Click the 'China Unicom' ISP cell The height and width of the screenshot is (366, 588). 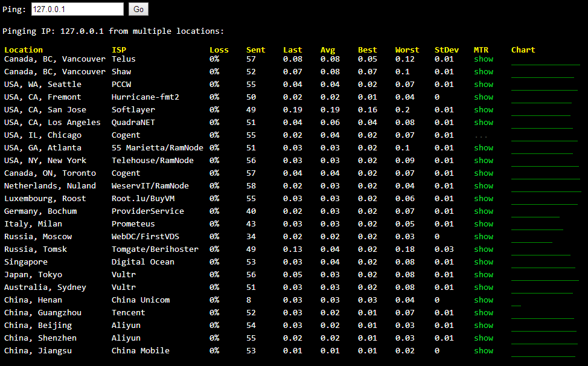click(x=141, y=300)
